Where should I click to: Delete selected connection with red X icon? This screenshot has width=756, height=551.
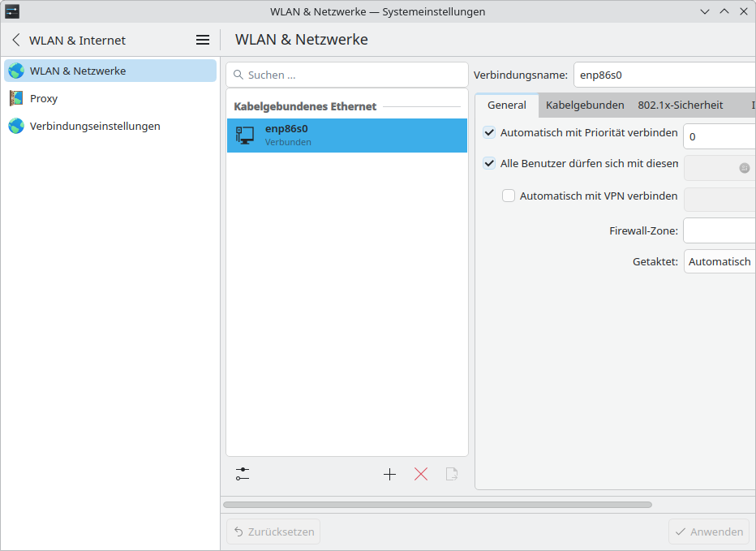[x=420, y=474]
